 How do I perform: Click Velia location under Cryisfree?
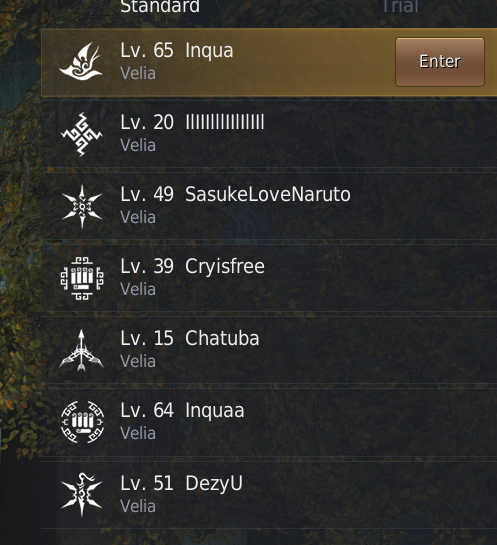(x=138, y=289)
